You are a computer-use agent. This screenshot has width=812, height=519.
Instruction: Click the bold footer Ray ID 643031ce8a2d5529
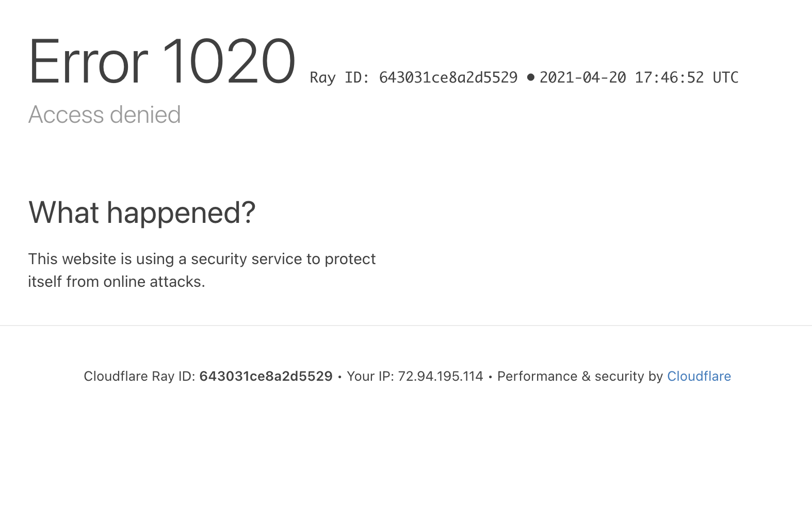266,376
